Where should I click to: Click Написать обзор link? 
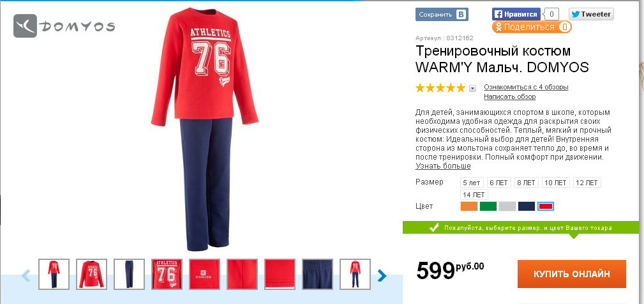click(510, 96)
